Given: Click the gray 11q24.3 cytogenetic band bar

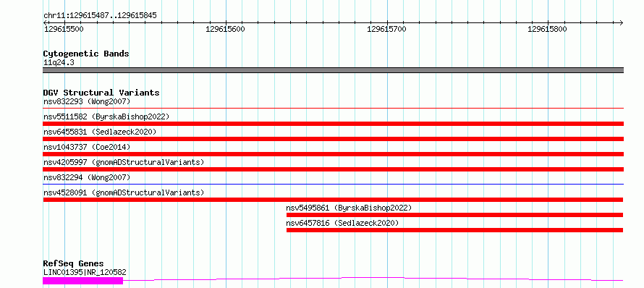Looking at the screenshot, I should [333, 70].
